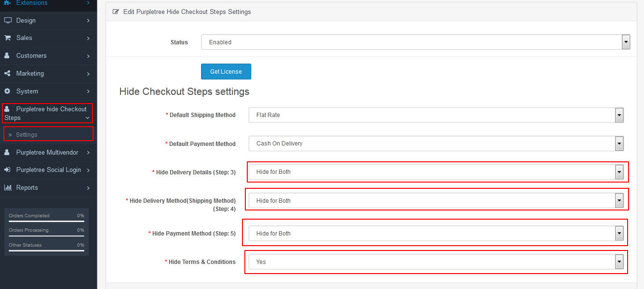Open Purpletree Multivendor menu
The image size is (644, 289).
coord(48,153)
